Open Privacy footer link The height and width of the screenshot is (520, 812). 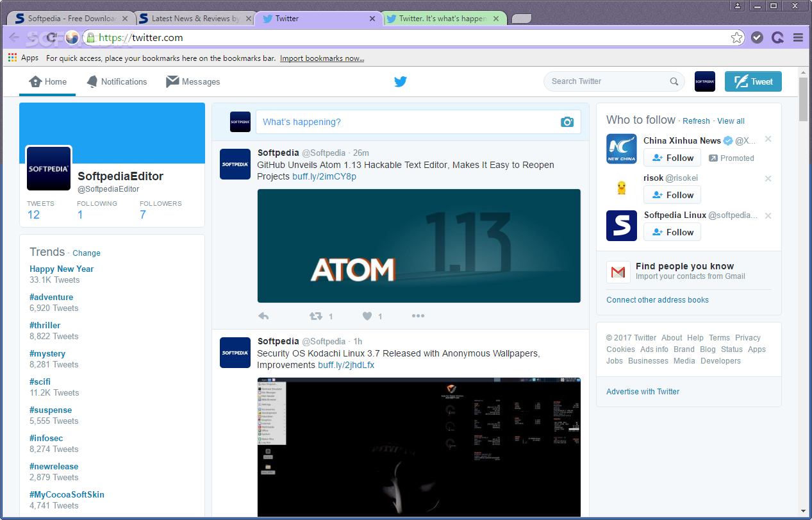coord(748,338)
